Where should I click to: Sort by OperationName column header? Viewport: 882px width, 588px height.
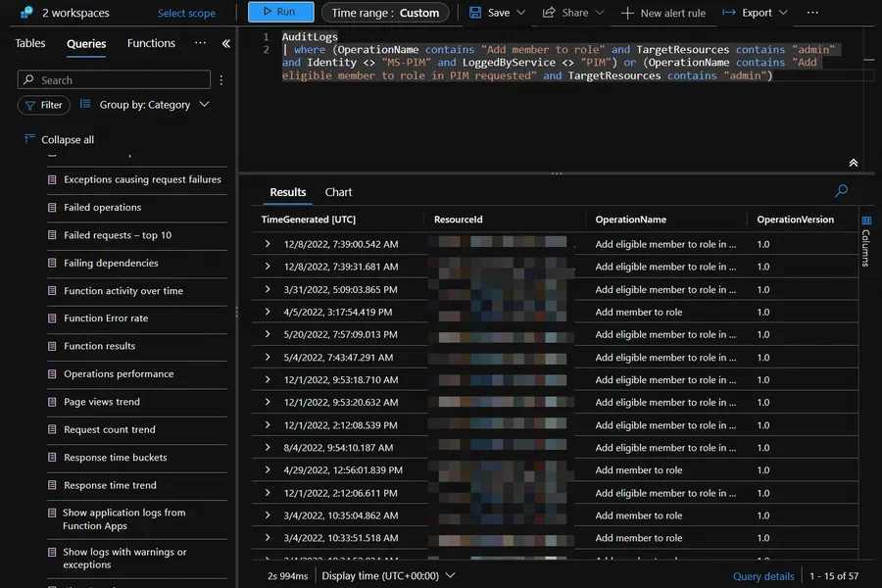click(630, 220)
